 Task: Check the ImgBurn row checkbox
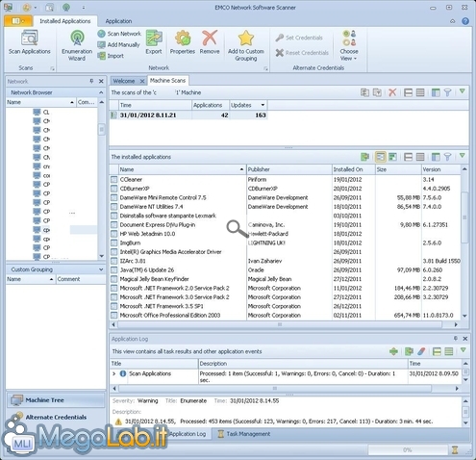coord(114,243)
